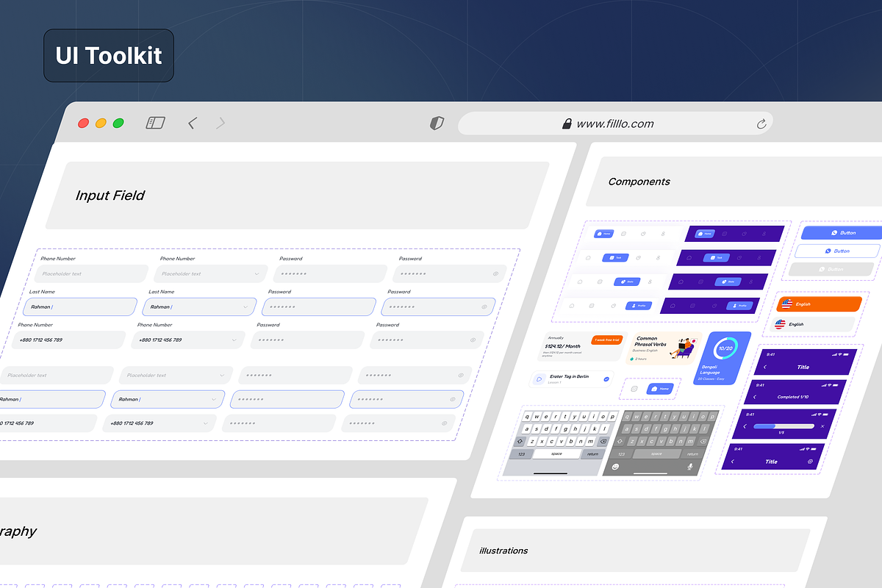882x588 pixels.
Task: Click the back arrow beside the 1/5 progress bar
Action: click(x=745, y=426)
